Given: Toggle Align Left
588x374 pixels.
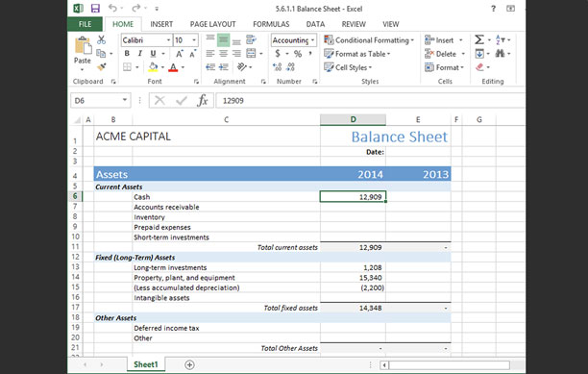Looking at the screenshot, I should (x=210, y=54).
